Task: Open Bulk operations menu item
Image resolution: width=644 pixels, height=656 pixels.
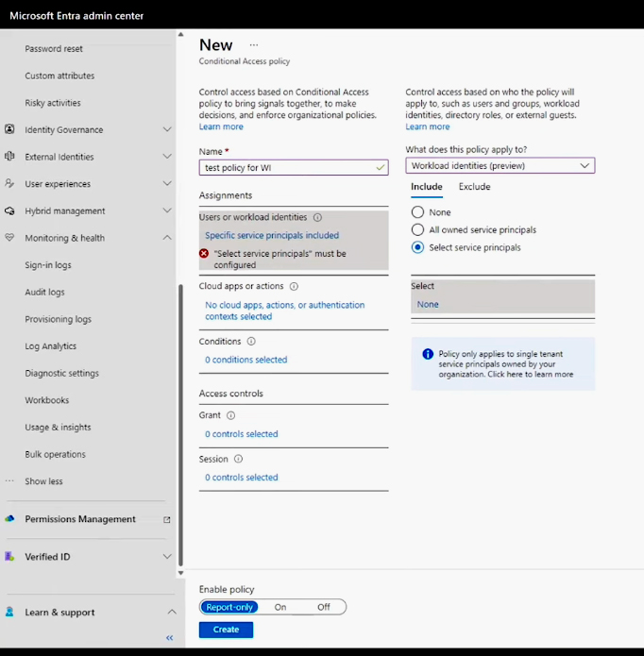Action: [55, 454]
